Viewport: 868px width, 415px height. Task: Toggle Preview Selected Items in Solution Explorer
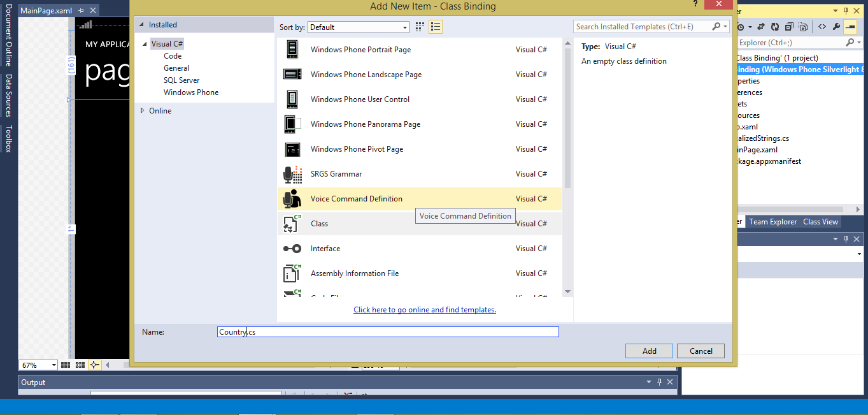pyautogui.click(x=850, y=27)
